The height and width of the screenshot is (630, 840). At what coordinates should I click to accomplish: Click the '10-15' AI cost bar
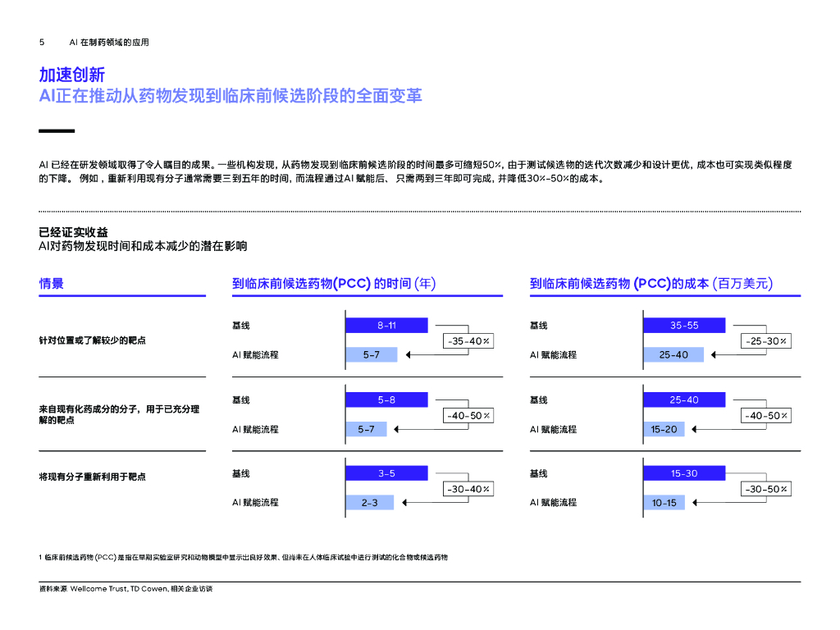click(x=664, y=503)
